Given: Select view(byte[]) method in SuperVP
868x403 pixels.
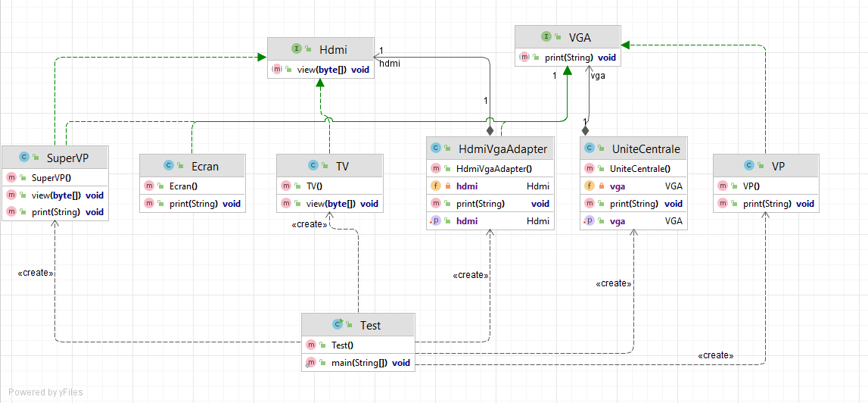Looking at the screenshot, I should 54,195.
